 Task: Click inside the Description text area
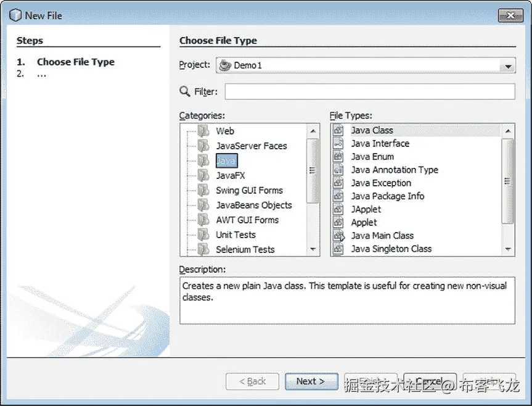(347, 300)
